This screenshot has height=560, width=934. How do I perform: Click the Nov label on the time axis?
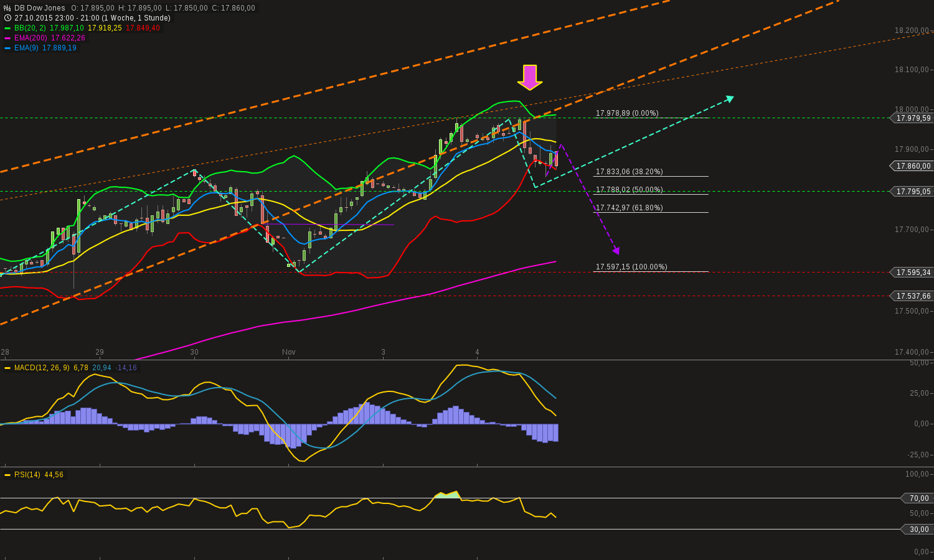tap(289, 352)
